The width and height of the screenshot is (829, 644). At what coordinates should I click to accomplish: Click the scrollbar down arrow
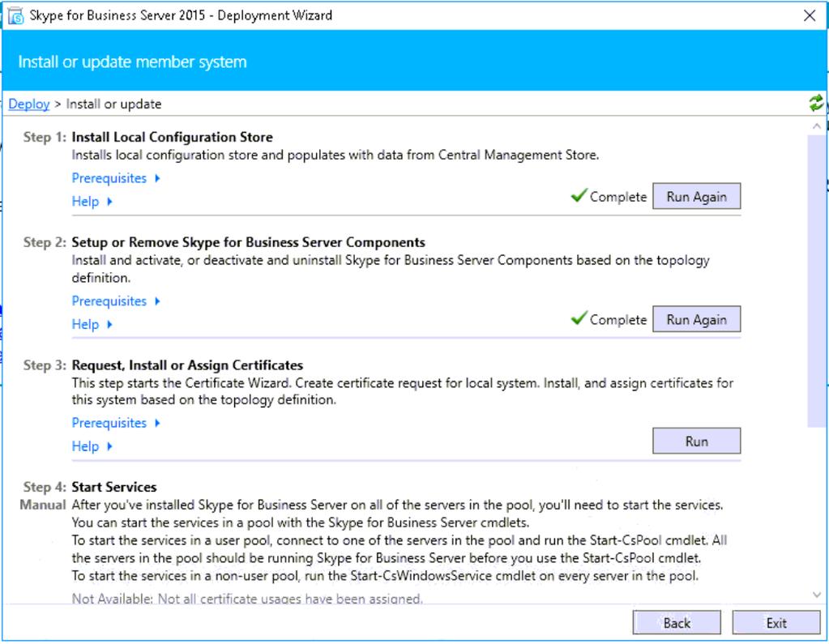click(x=817, y=595)
